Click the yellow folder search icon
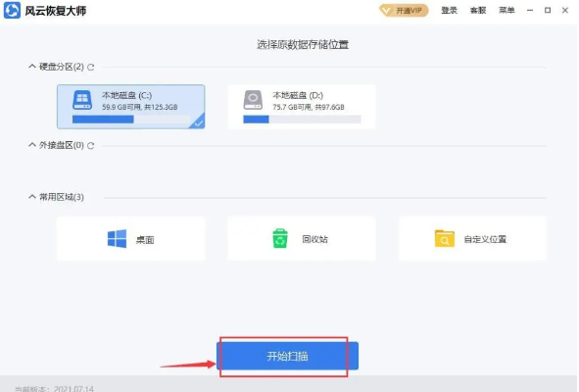Image resolution: width=579 pixels, height=392 pixels. (x=445, y=239)
